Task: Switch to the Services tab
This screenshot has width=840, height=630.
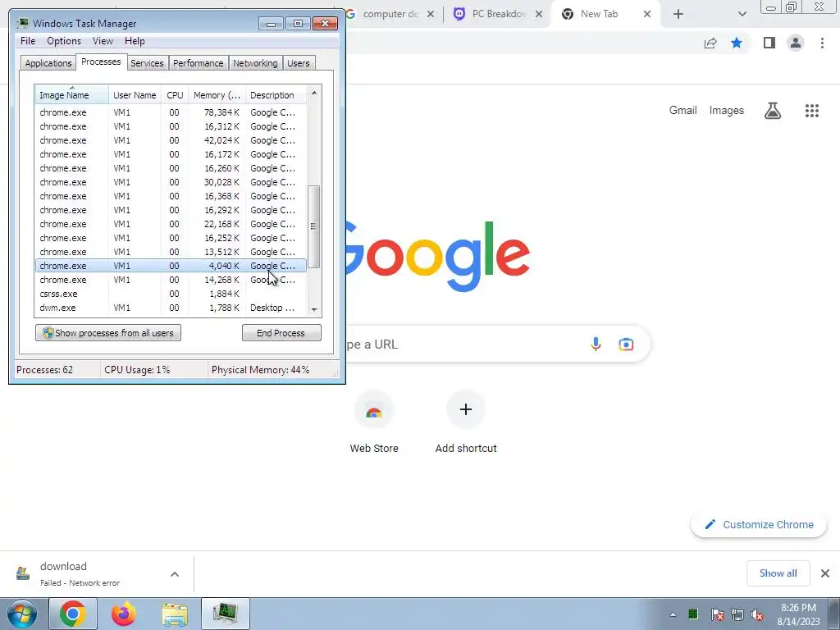Action: point(147,63)
